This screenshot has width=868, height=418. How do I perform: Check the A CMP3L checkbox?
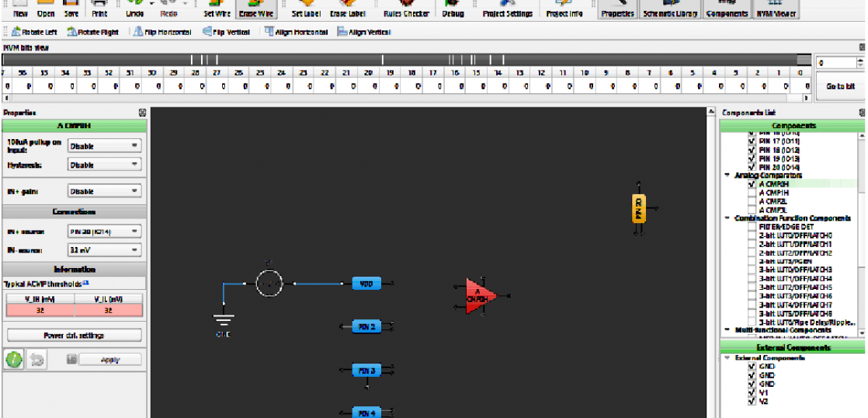752,211
